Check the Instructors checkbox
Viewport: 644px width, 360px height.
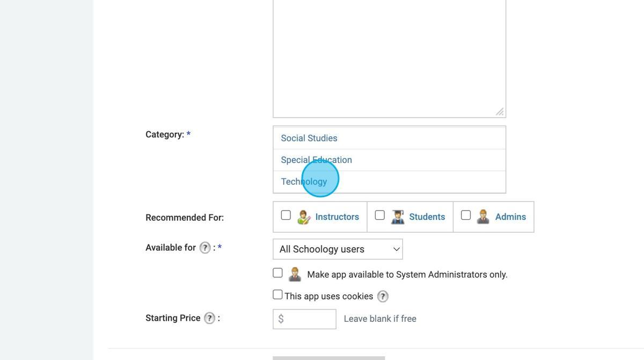point(286,214)
